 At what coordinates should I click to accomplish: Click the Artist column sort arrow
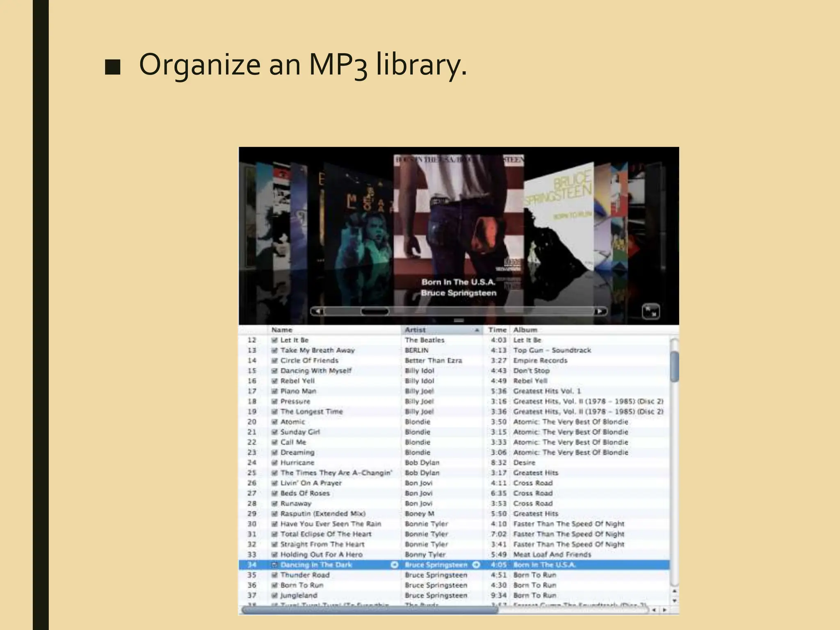(x=477, y=330)
